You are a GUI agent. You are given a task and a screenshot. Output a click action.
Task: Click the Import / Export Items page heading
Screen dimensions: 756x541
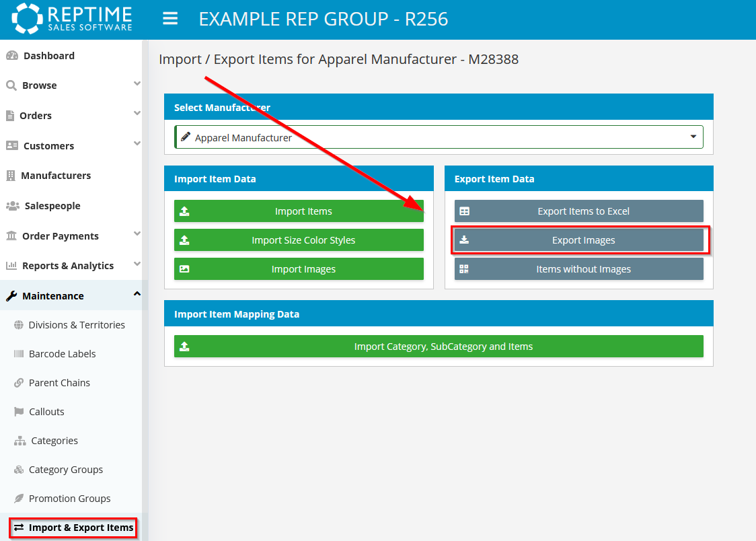tap(338, 59)
